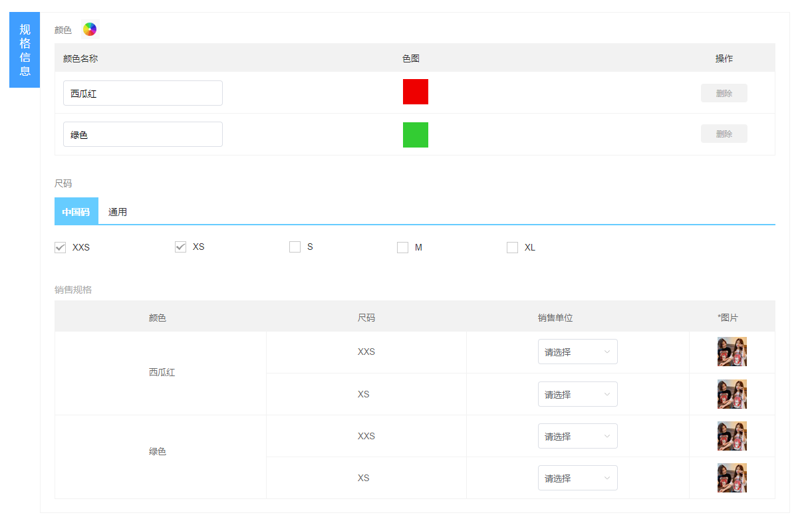Check the M size checkbox

[x=402, y=247]
